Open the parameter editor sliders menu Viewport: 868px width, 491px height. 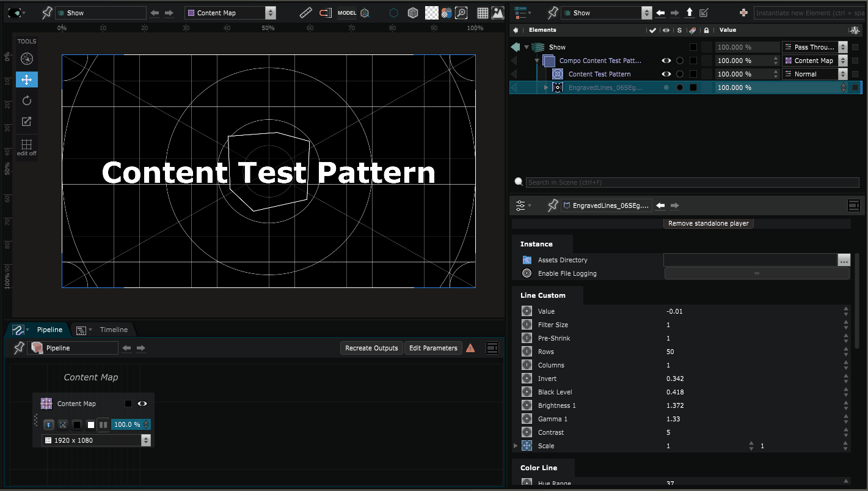tap(523, 205)
